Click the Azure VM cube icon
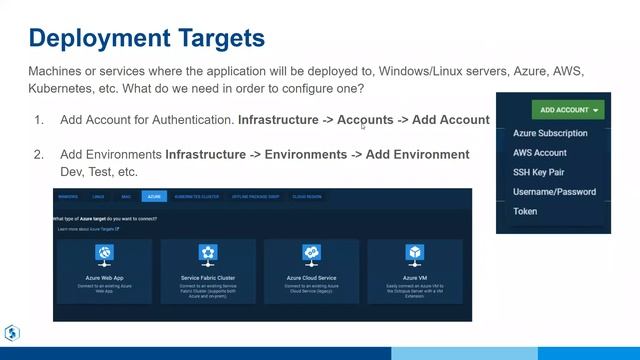Image resolution: width=640 pixels, height=360 pixels. click(415, 255)
